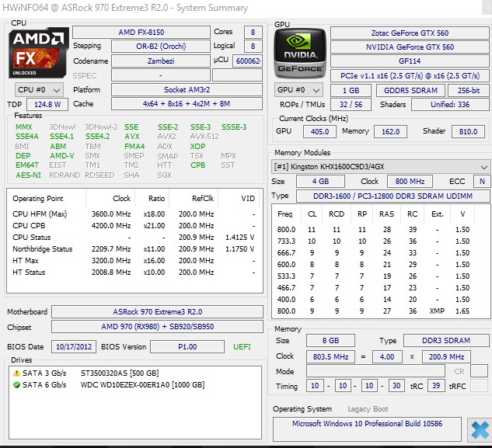Click the ROPs / TMUs value 32 / 56

[351, 104]
